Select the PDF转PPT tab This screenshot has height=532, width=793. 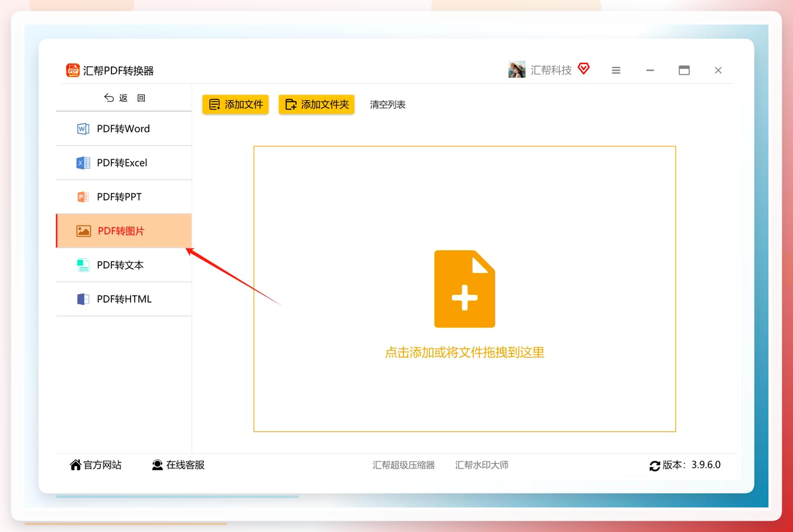click(x=124, y=197)
